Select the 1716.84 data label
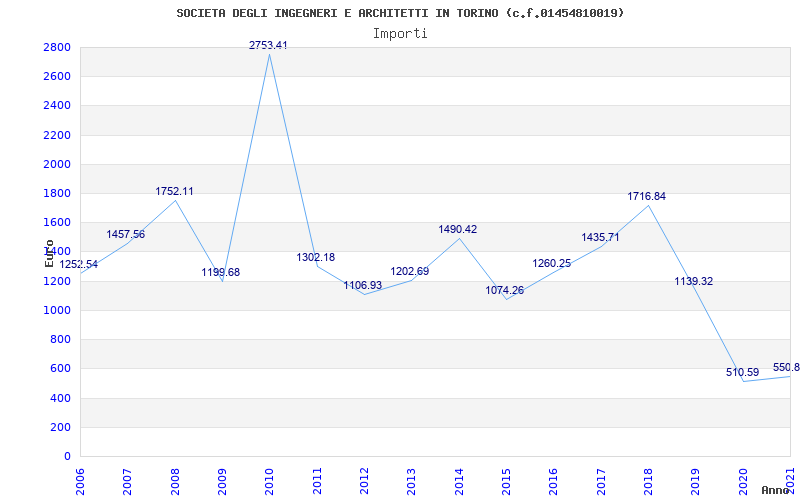 tap(646, 196)
